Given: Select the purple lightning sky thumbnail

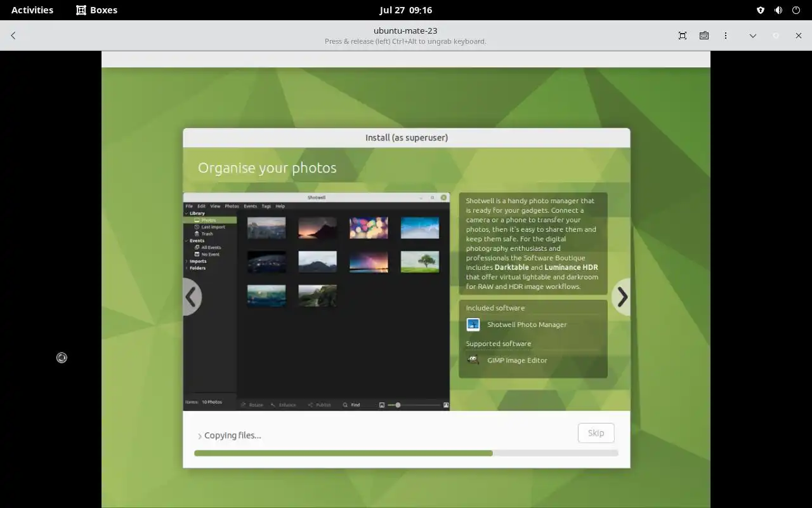Looking at the screenshot, I should click(x=369, y=262).
